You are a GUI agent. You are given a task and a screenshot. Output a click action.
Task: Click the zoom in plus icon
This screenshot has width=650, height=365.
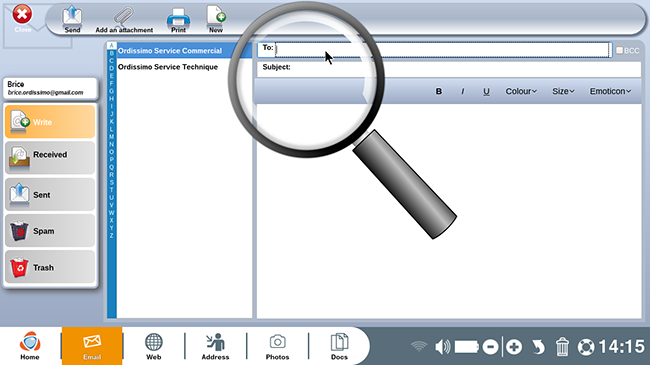point(514,347)
